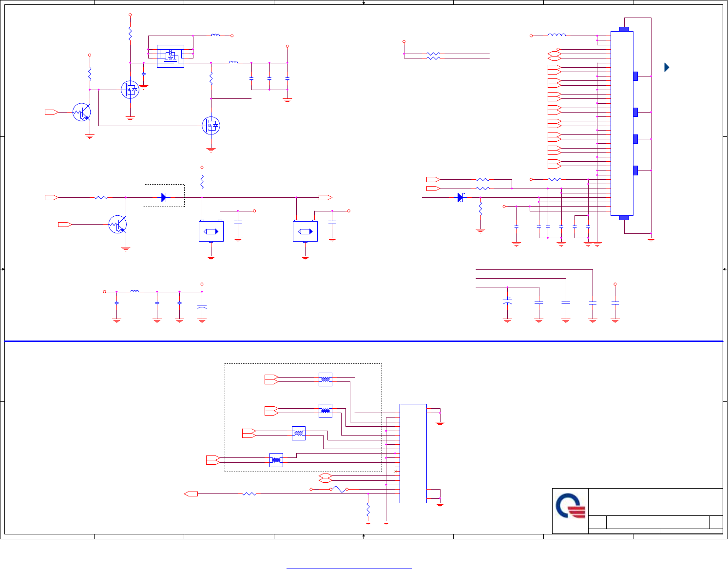Click the inductor feeding the tall connector's top pin

[556, 35]
